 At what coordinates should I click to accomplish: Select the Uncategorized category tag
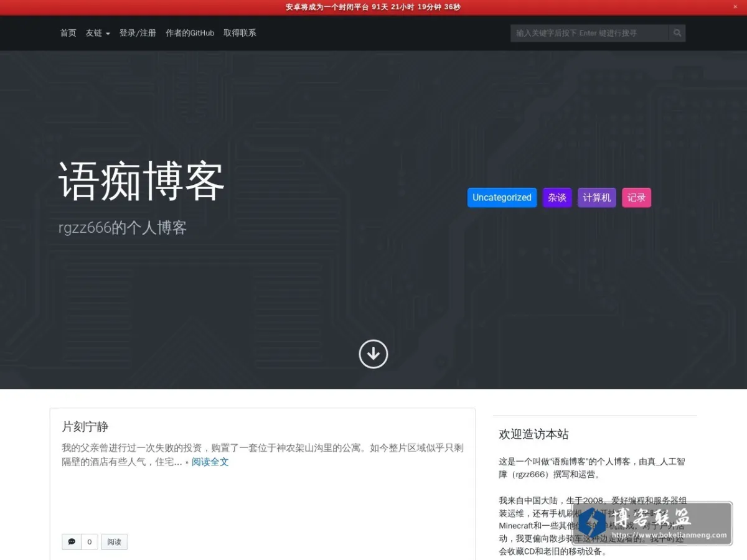(502, 197)
